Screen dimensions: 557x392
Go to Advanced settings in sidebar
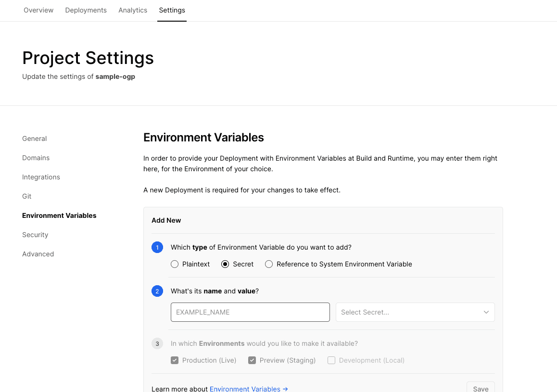click(x=38, y=254)
